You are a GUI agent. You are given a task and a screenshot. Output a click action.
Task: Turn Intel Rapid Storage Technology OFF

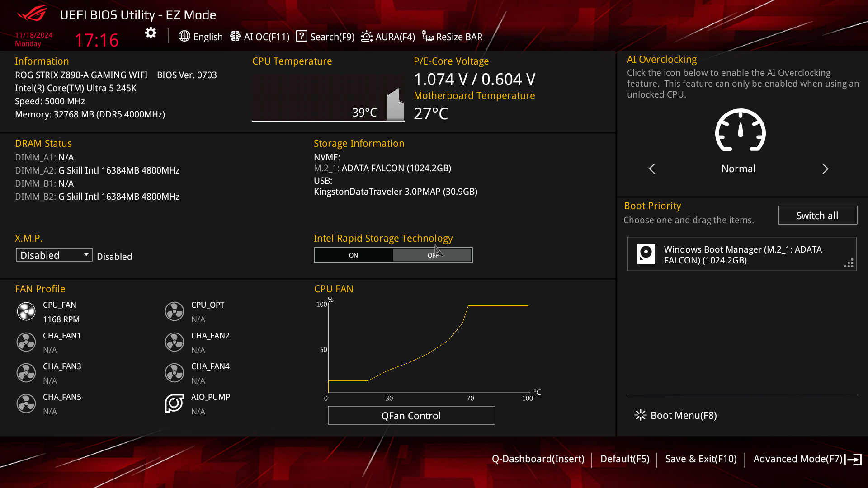432,255
